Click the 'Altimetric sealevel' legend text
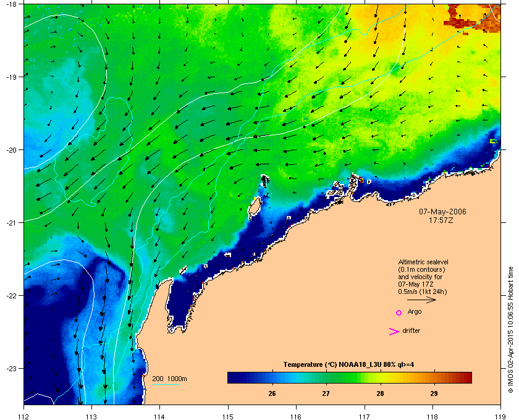Screen dimensions: 519x420 click(423, 262)
